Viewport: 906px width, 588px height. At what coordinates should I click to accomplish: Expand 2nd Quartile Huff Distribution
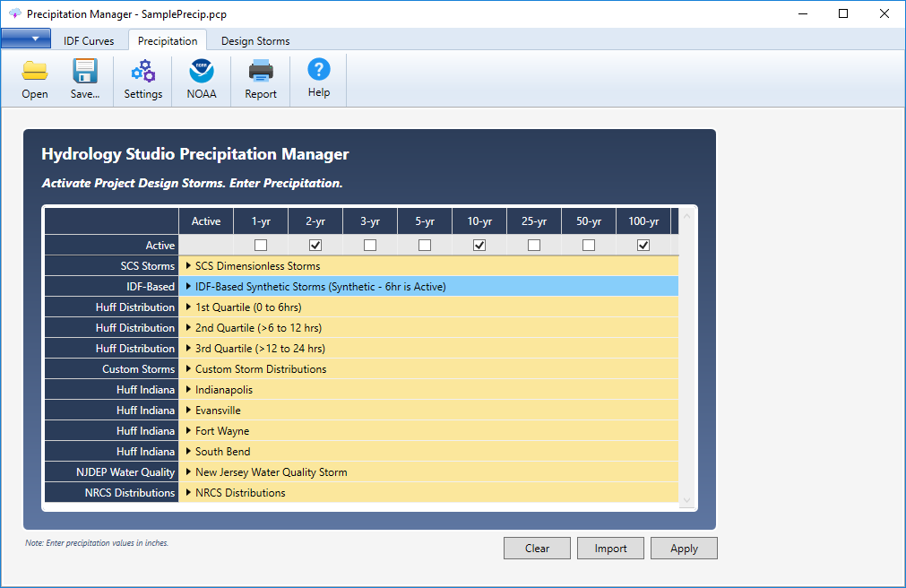(x=188, y=328)
